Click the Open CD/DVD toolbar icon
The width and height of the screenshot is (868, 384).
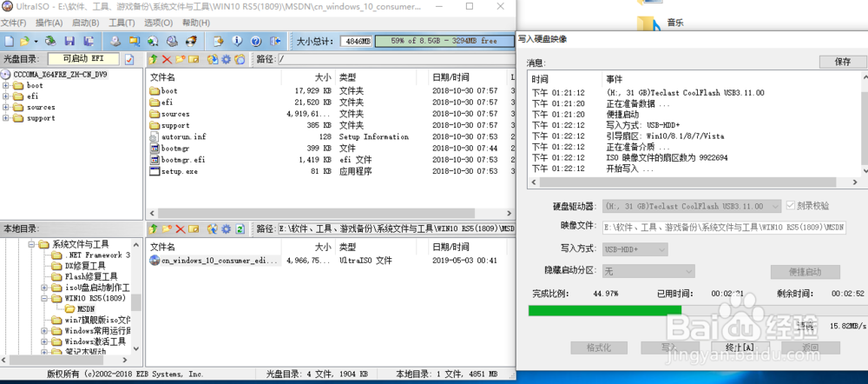click(50, 41)
